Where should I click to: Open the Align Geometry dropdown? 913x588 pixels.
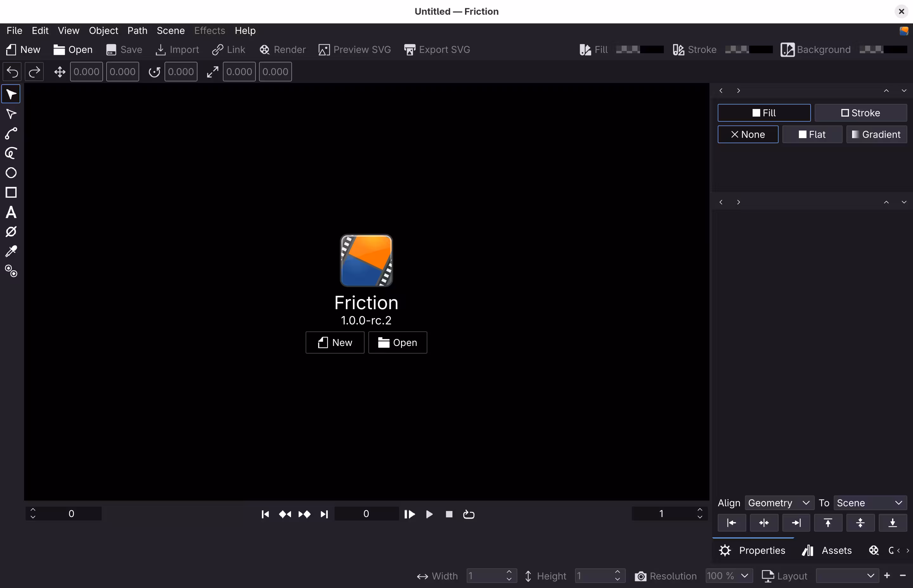[779, 502]
